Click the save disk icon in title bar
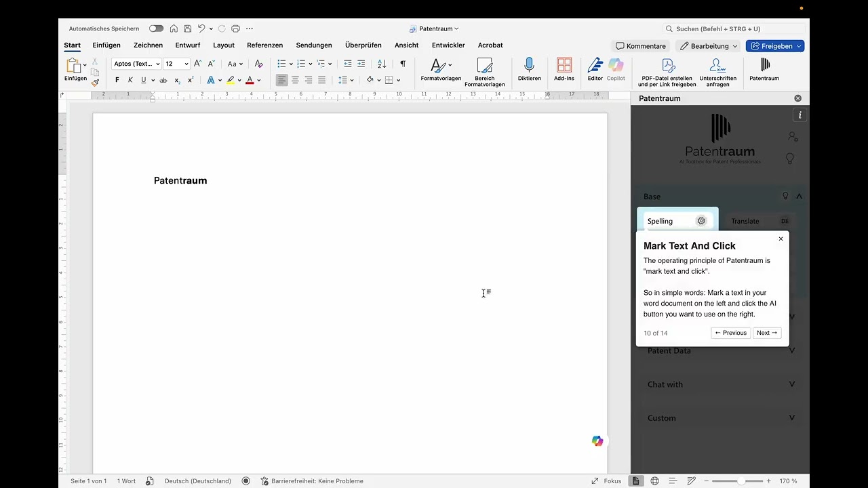868x488 pixels. coord(188,28)
